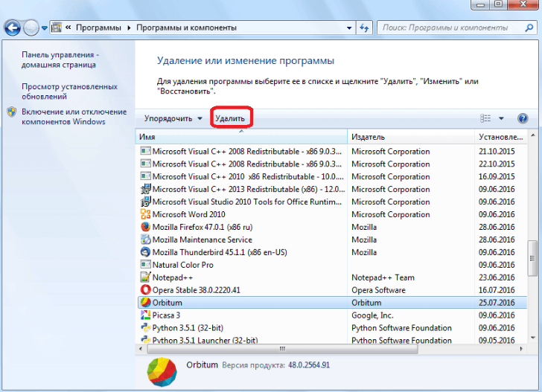Image resolution: width=542 pixels, height=392 pixels.
Task: Open Просмотр установленных обновлений link
Action: click(x=69, y=91)
